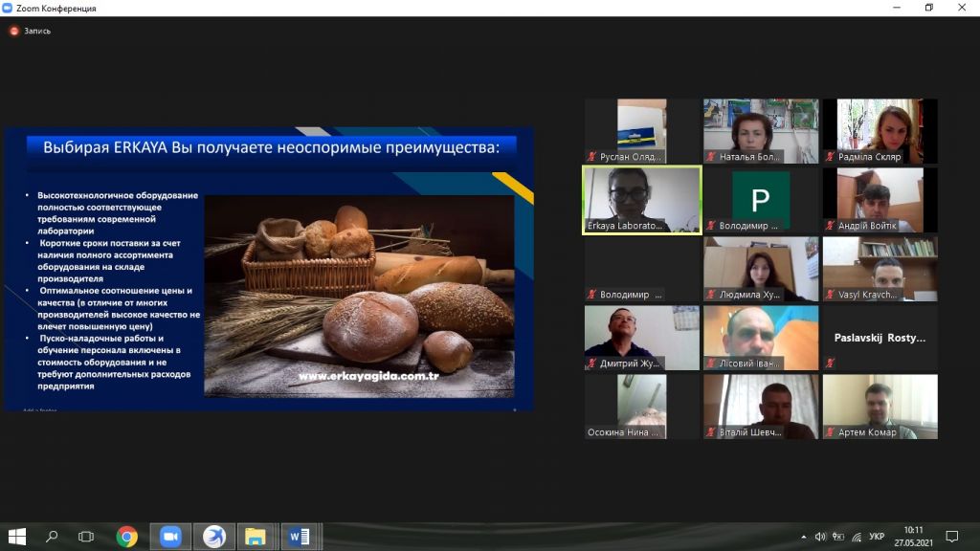Select Paslavskij Rosty... participant tile
980x551 pixels.
pyautogui.click(x=880, y=338)
